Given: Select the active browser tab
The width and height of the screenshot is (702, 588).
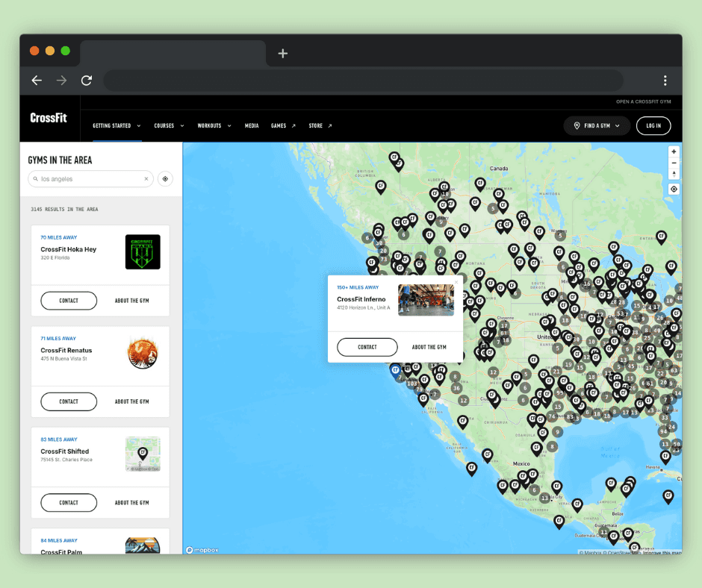Looking at the screenshot, I should (173, 54).
